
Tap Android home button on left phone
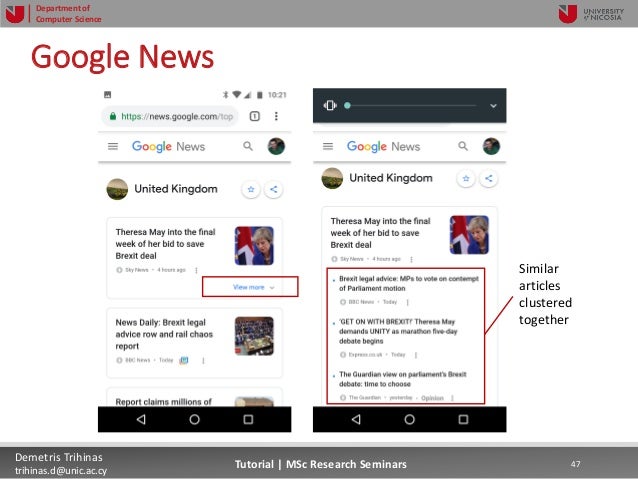[x=194, y=419]
